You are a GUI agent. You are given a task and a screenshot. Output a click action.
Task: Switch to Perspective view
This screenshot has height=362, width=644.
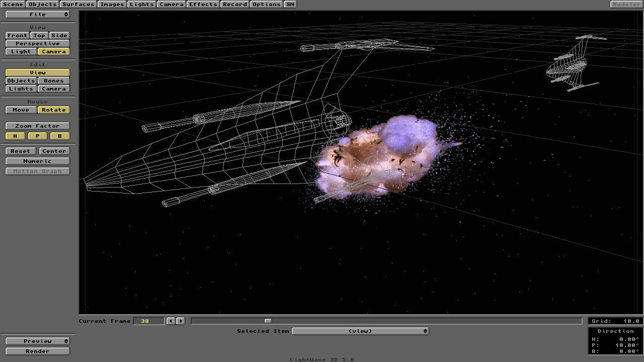coord(38,44)
